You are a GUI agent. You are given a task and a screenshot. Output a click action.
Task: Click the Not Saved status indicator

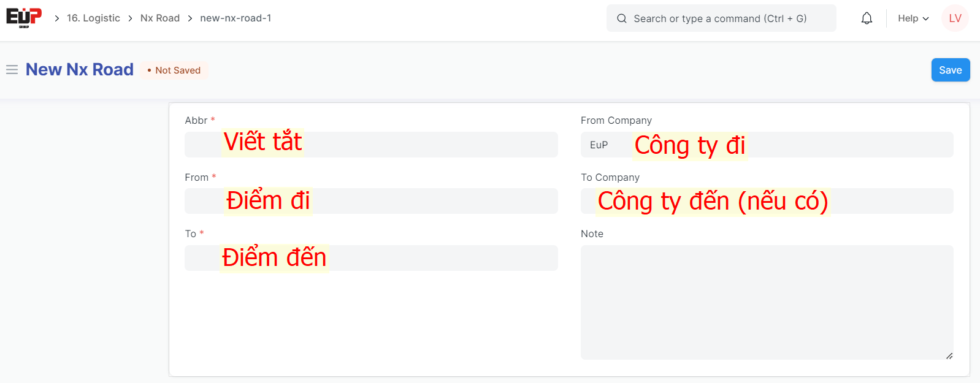click(x=174, y=70)
